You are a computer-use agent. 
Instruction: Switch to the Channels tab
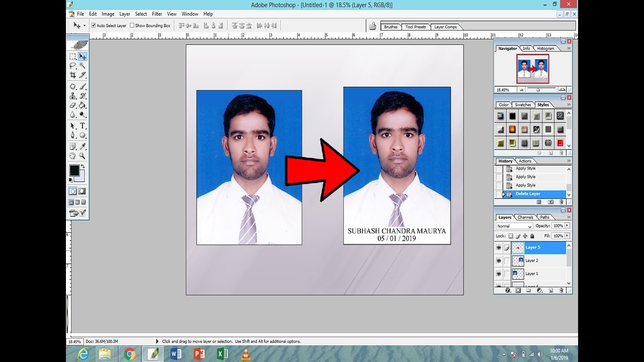tap(525, 217)
